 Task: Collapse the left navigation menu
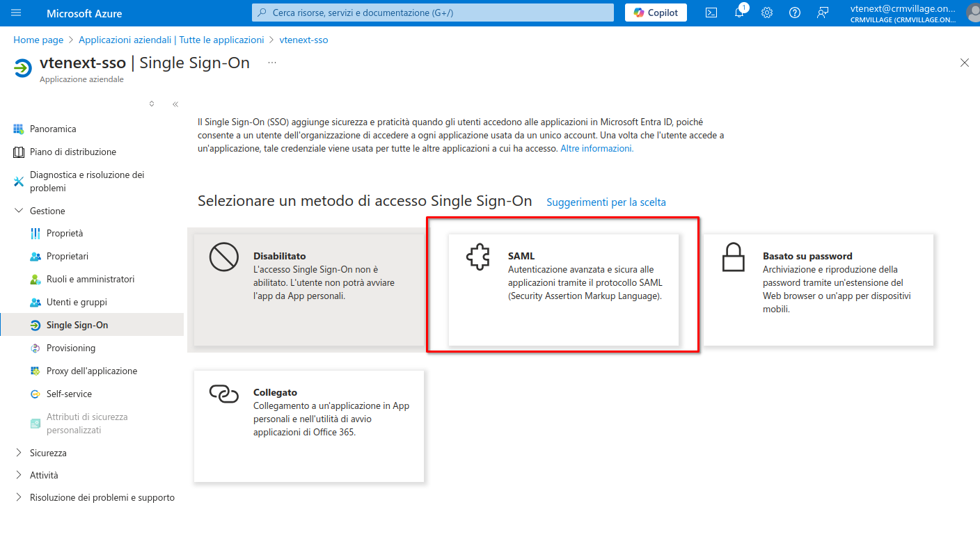point(175,104)
